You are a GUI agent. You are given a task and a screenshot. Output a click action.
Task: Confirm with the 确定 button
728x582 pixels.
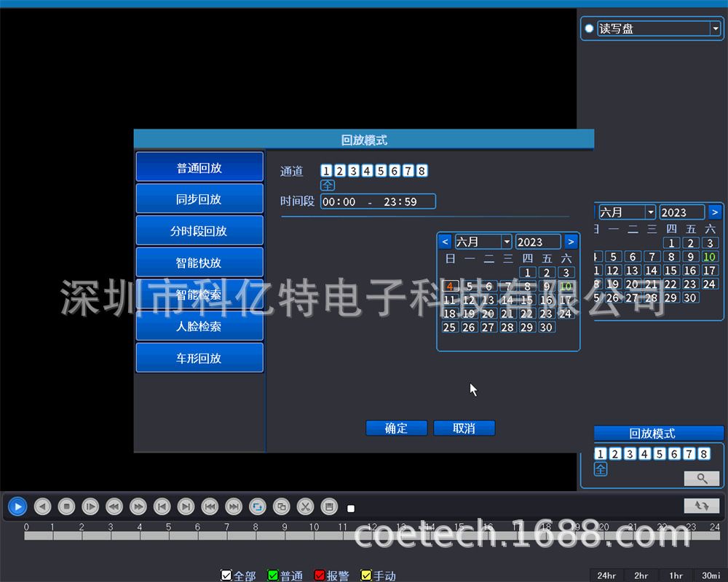[397, 428]
